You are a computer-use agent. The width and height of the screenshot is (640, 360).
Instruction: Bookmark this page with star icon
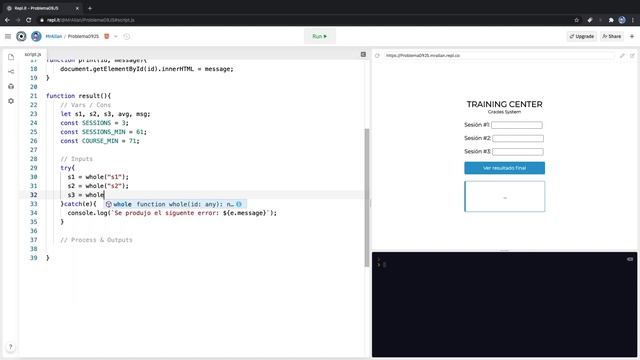pyautogui.click(x=576, y=20)
